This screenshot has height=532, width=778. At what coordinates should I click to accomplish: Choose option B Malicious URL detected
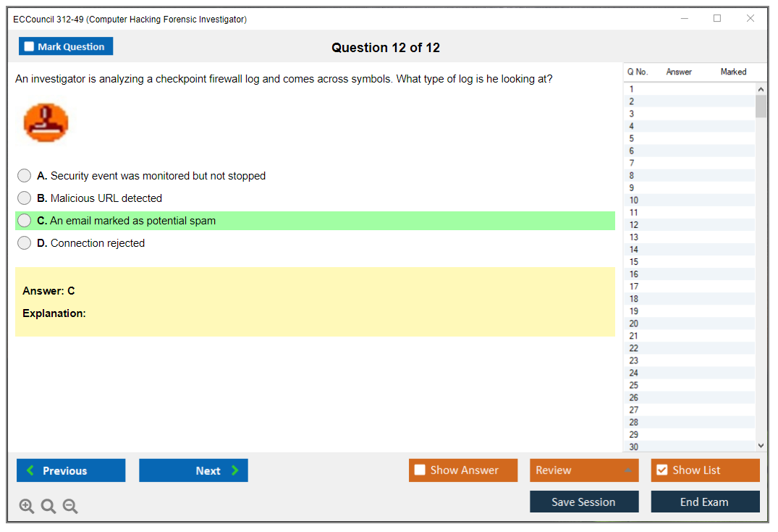coord(25,198)
